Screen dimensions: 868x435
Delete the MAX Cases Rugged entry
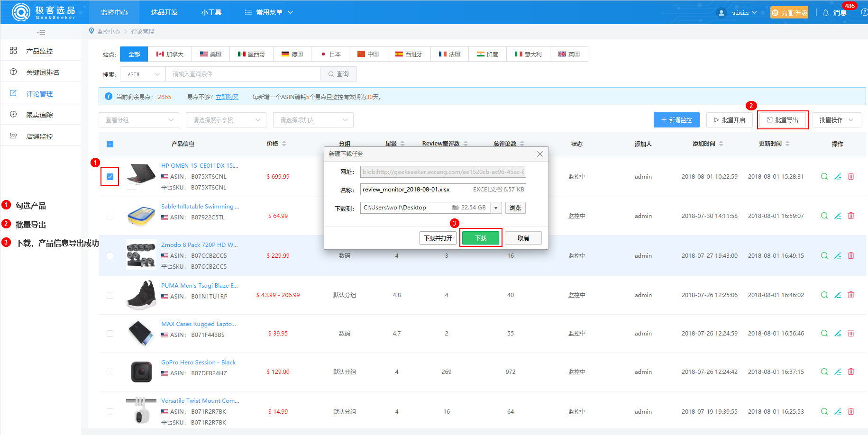pos(851,333)
